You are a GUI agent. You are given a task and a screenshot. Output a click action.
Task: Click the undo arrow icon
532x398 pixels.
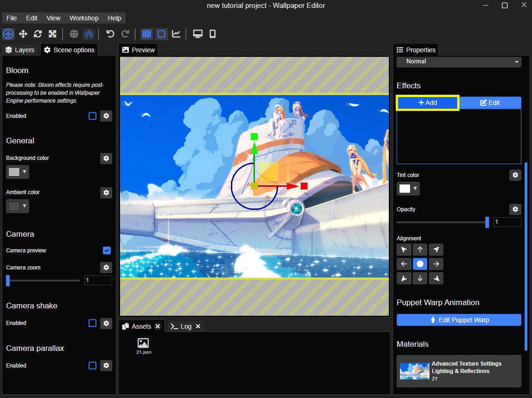[x=110, y=34]
